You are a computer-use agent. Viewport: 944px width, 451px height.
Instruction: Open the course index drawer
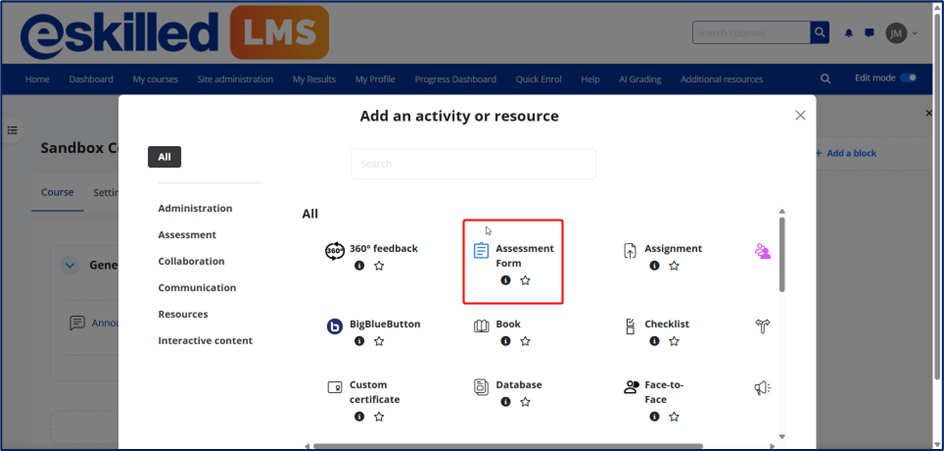tap(13, 130)
